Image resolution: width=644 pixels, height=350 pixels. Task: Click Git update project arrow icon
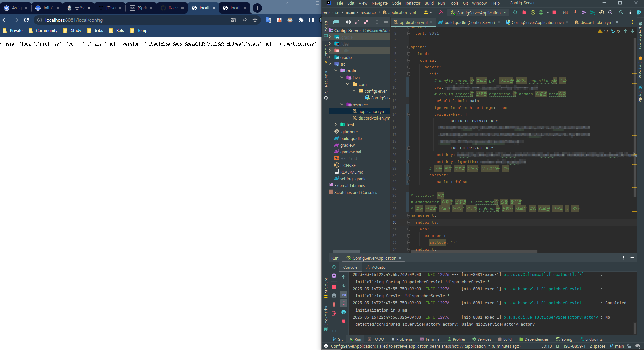(575, 12)
